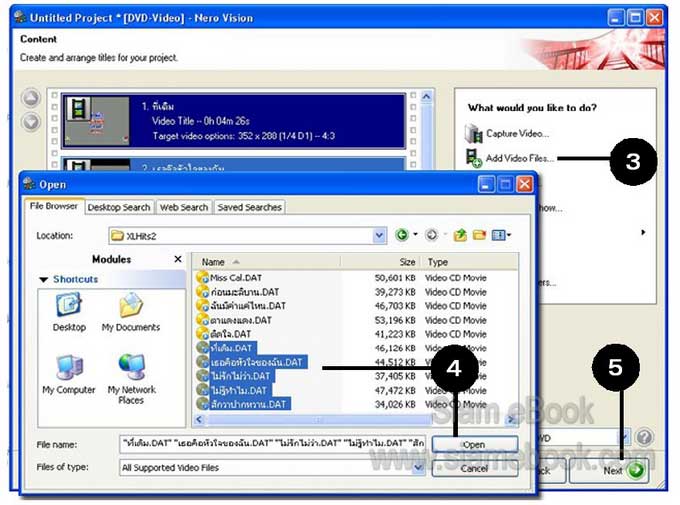Select the Miss Cal.DAT file icon
This screenshot has width=680, height=505.
click(202, 278)
